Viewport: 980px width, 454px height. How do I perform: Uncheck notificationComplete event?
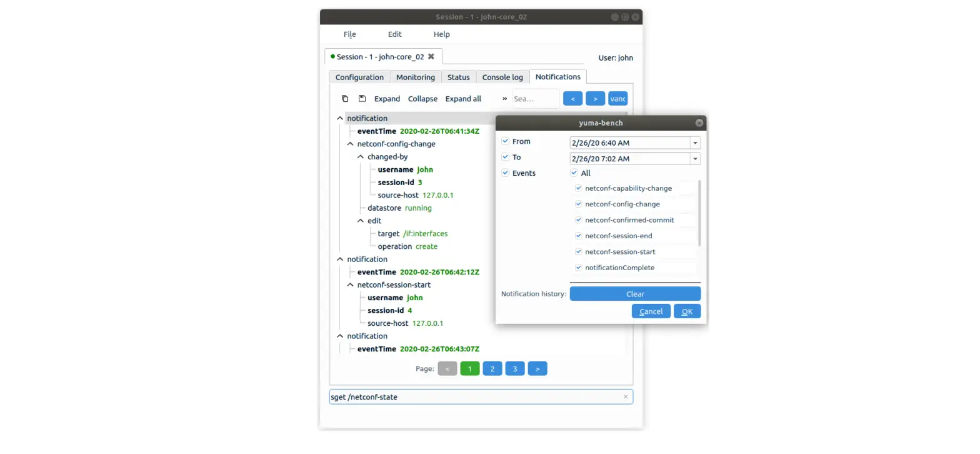click(579, 268)
